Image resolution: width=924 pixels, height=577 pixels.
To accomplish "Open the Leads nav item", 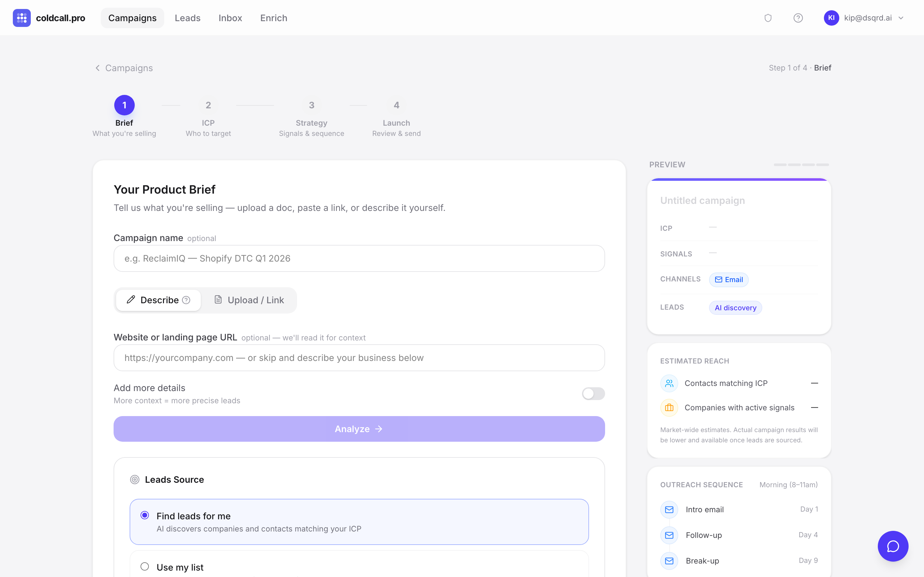I will 187,18.
